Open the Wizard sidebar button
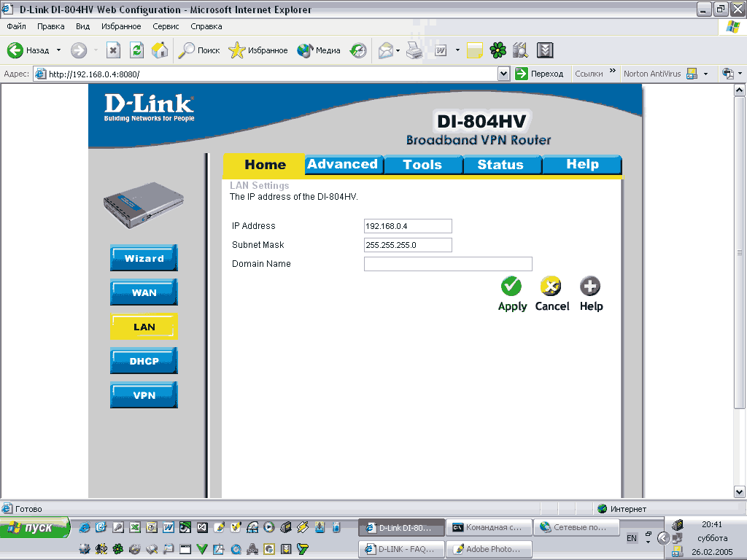This screenshot has width=747, height=560. click(x=144, y=258)
